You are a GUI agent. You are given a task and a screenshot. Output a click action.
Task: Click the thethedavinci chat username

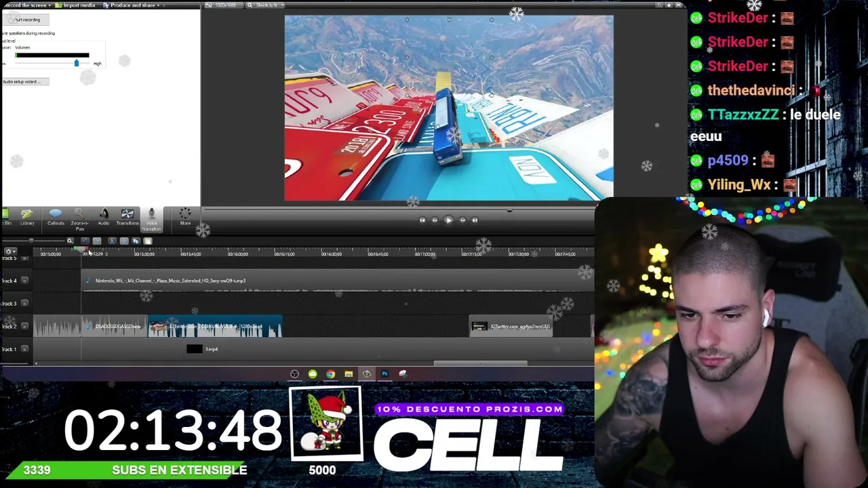click(751, 90)
